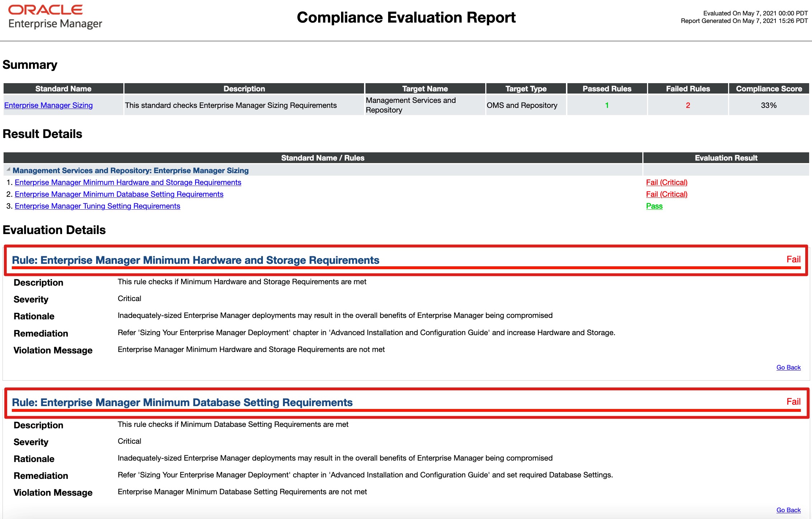This screenshot has width=812, height=519.
Task: Click second Fail (Critical) evaluation result
Action: click(666, 194)
